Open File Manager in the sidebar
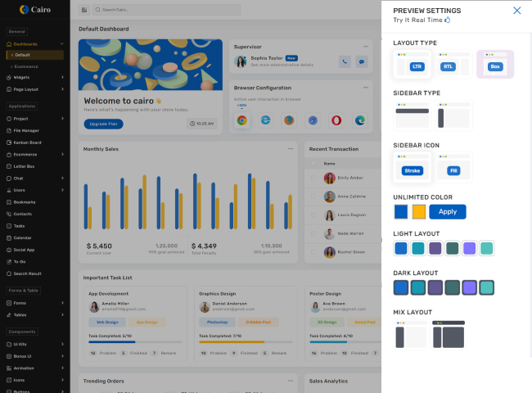 click(26, 130)
